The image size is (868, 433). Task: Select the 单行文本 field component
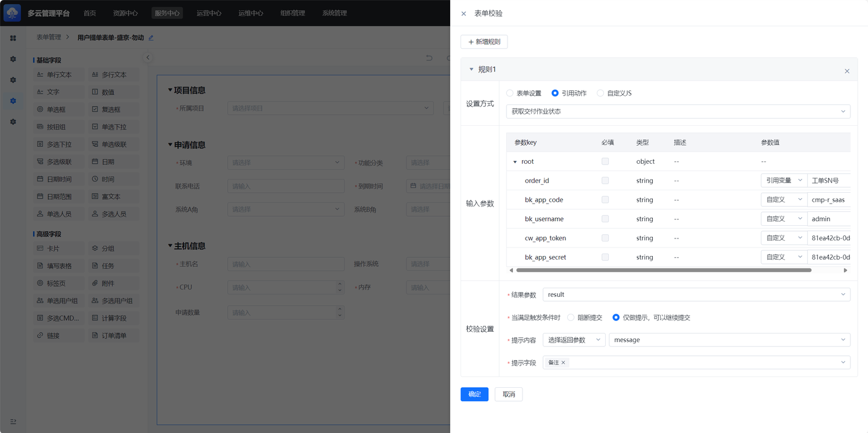click(x=58, y=75)
